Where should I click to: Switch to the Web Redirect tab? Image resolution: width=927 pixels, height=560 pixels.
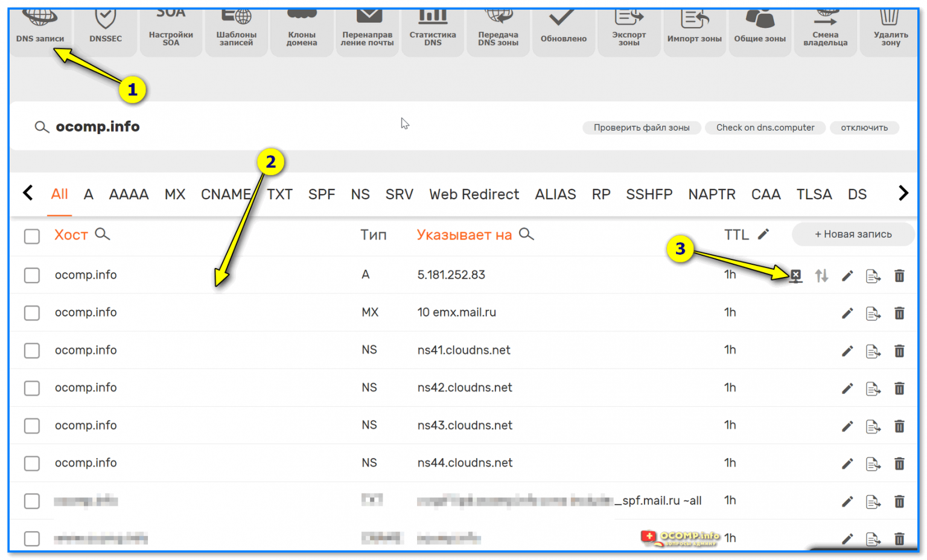(x=474, y=194)
